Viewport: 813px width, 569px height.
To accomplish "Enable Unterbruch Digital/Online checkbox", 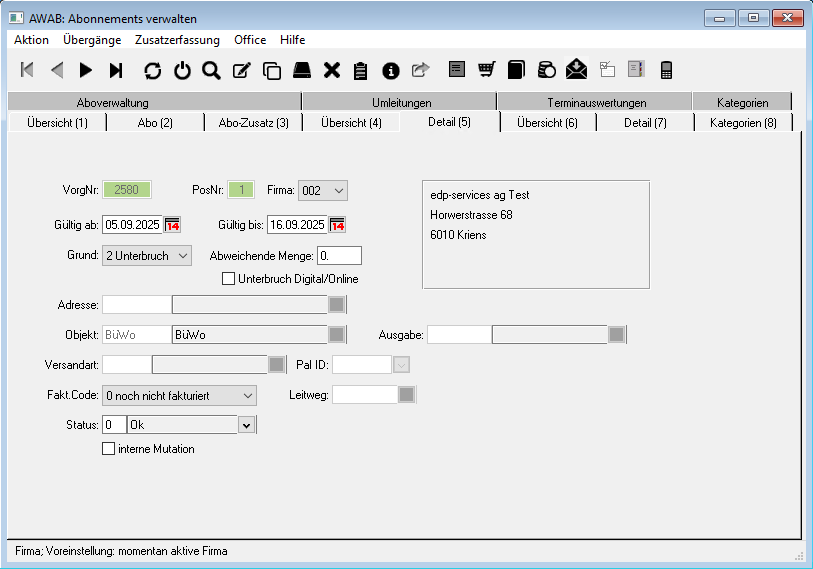I will click(x=228, y=279).
